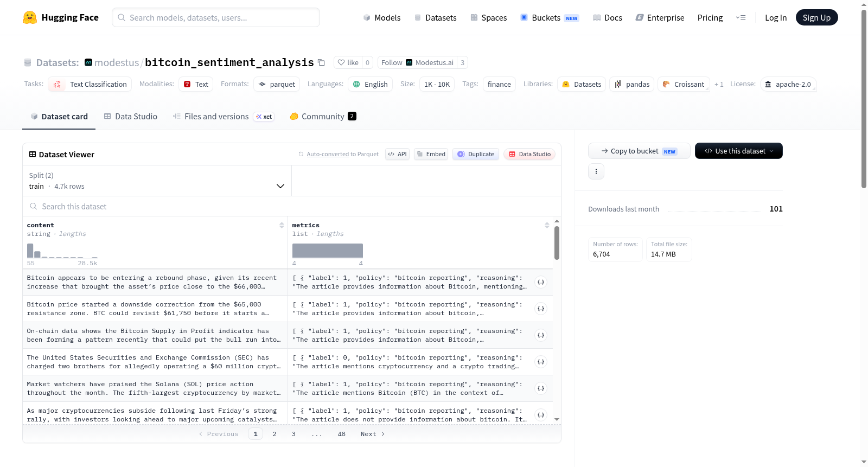Show the +1 more libraries

(x=719, y=84)
